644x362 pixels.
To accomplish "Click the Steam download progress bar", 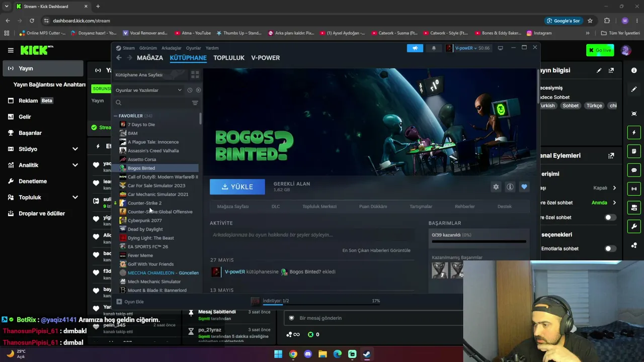I will (x=321, y=305).
